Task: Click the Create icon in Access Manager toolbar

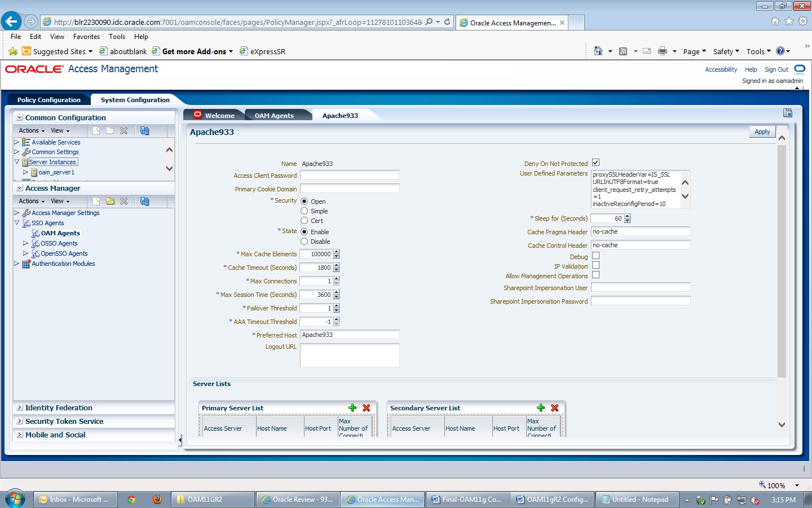Action: click(96, 201)
